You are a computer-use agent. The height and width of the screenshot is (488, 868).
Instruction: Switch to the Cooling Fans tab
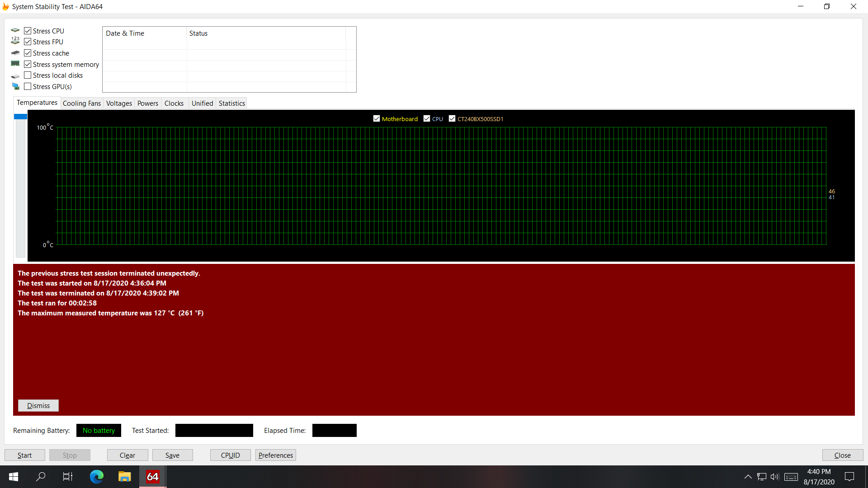[x=82, y=103]
